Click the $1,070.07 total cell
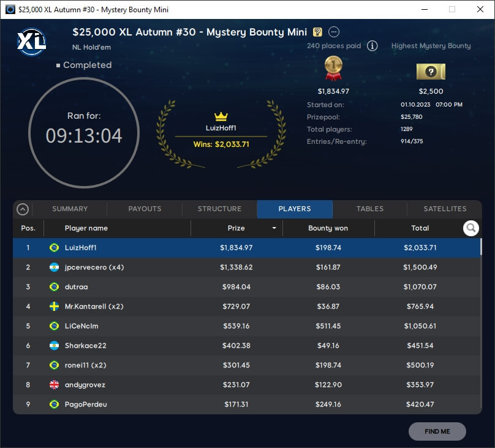The height and width of the screenshot is (448, 495). [420, 287]
